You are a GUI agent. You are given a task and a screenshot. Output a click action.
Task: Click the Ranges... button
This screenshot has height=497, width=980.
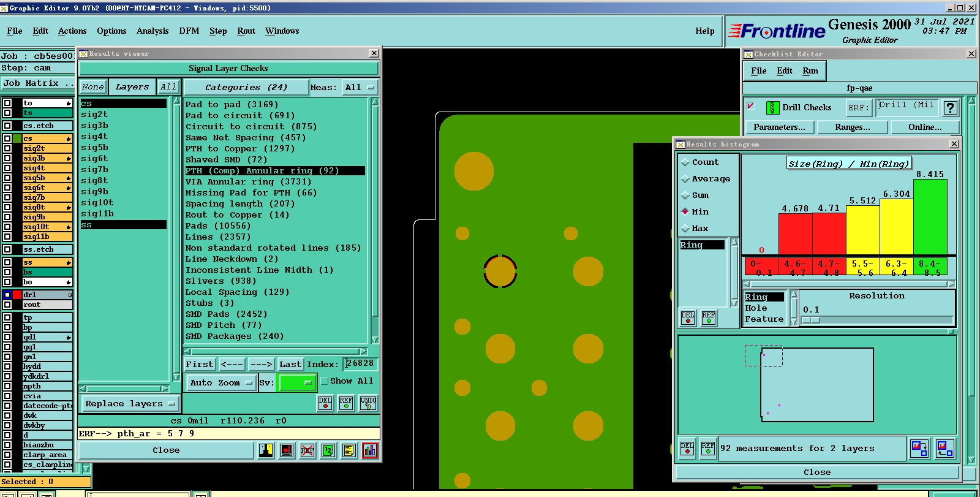coord(853,127)
